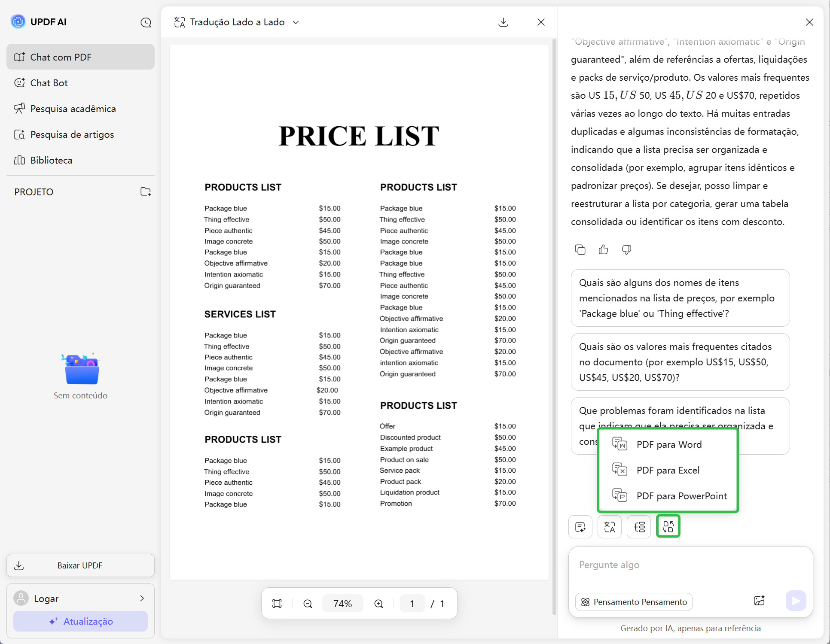
Task: Copy the AI response text
Action: [580, 249]
